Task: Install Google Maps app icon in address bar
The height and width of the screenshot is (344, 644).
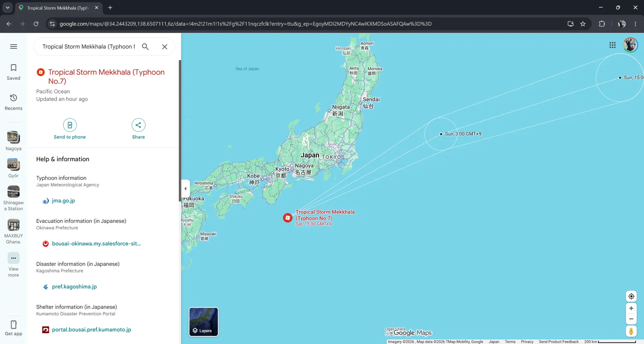Action: pyautogui.click(x=571, y=24)
